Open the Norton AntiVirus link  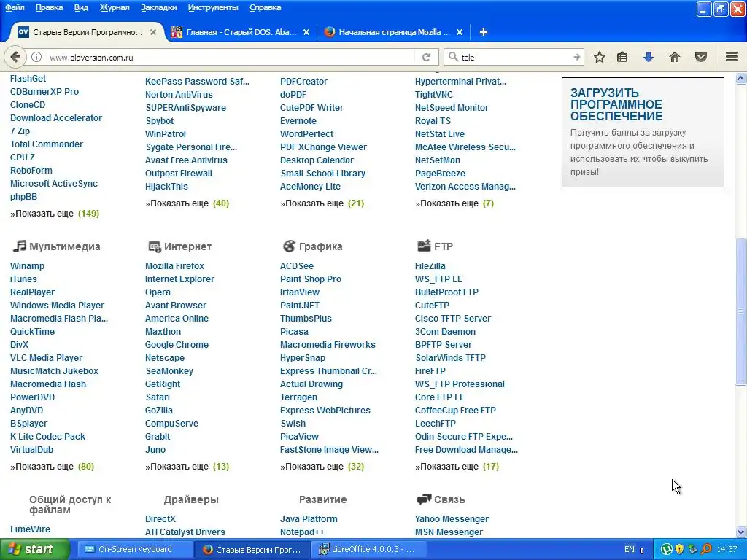tap(179, 95)
